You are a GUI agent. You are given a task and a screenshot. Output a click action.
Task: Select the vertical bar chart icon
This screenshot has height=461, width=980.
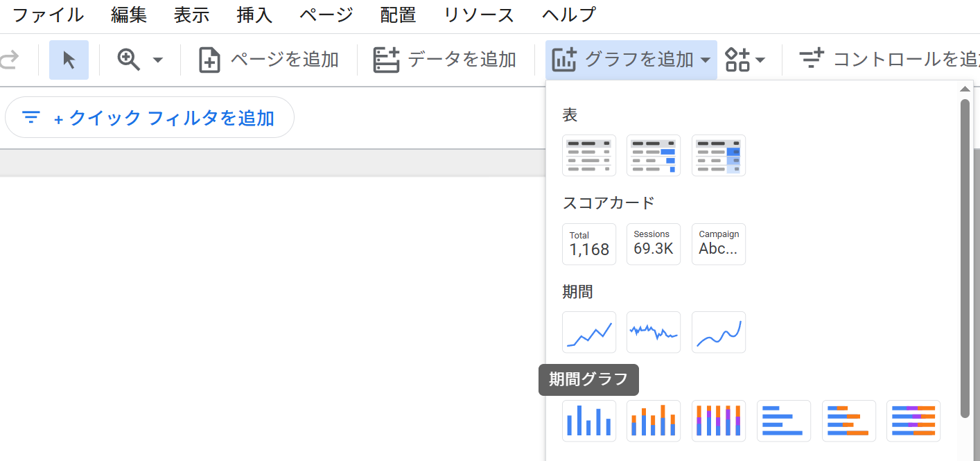click(x=588, y=421)
